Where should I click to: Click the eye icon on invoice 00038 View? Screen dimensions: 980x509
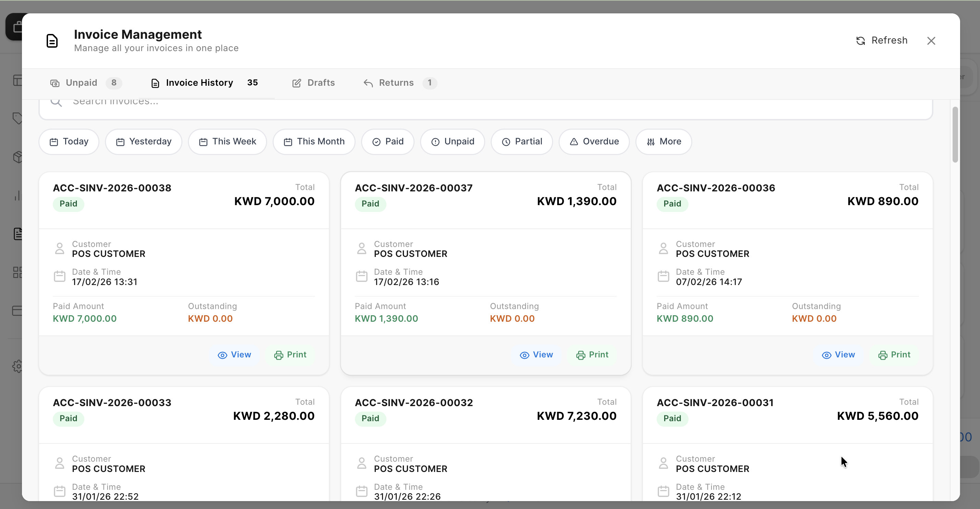(223, 355)
